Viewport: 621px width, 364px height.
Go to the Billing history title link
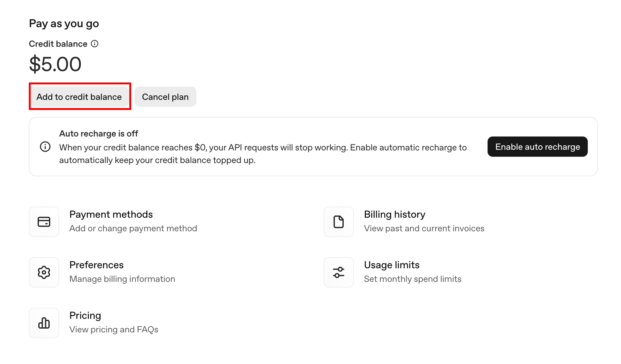pyautogui.click(x=395, y=215)
